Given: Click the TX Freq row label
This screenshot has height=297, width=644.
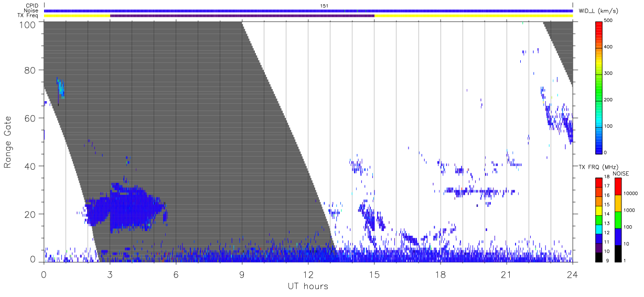Looking at the screenshot, I should 29,16.
